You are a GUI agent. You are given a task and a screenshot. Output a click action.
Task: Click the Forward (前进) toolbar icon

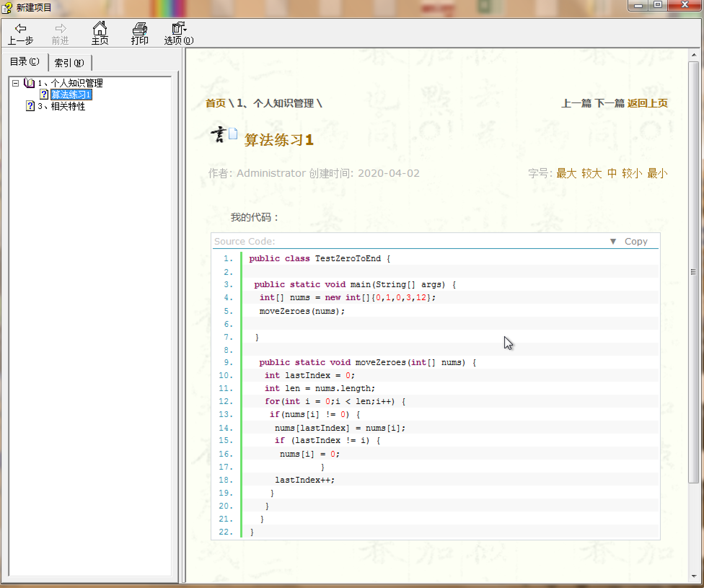(60, 34)
